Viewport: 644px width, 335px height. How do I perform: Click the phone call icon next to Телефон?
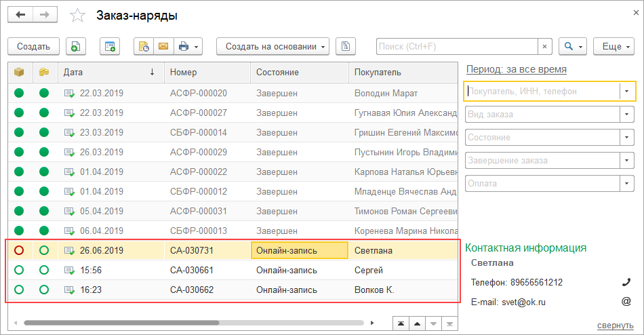click(x=626, y=282)
